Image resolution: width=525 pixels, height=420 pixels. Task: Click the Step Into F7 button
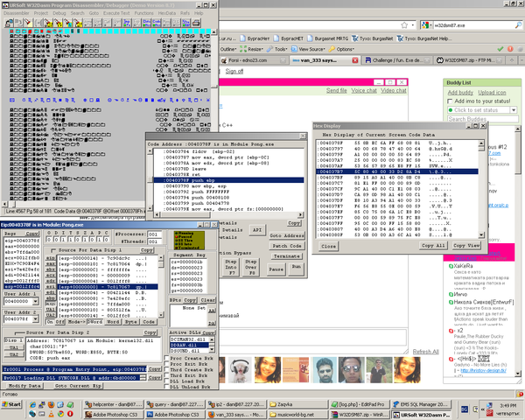(230, 267)
